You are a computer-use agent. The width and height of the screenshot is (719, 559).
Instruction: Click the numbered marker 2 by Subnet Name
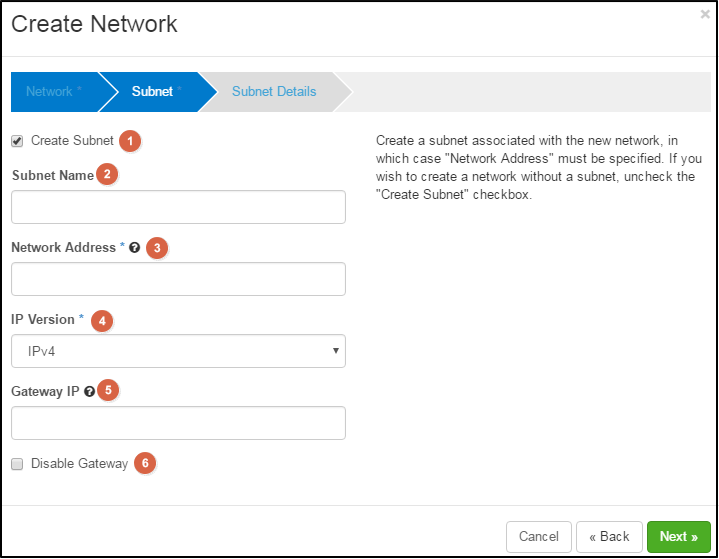107,174
